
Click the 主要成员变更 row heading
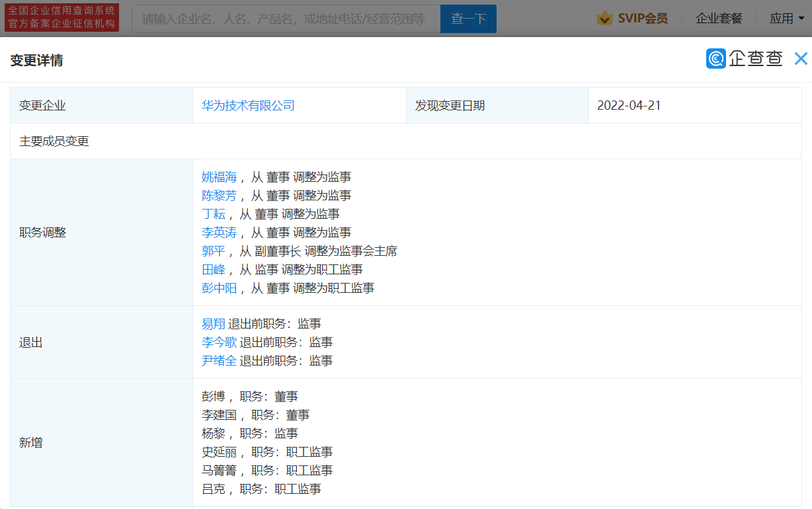(54, 141)
